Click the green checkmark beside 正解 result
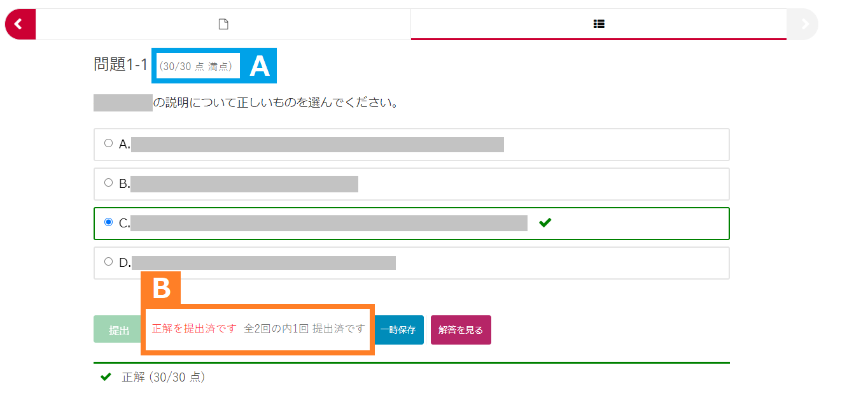The width and height of the screenshot is (868, 400). click(106, 377)
